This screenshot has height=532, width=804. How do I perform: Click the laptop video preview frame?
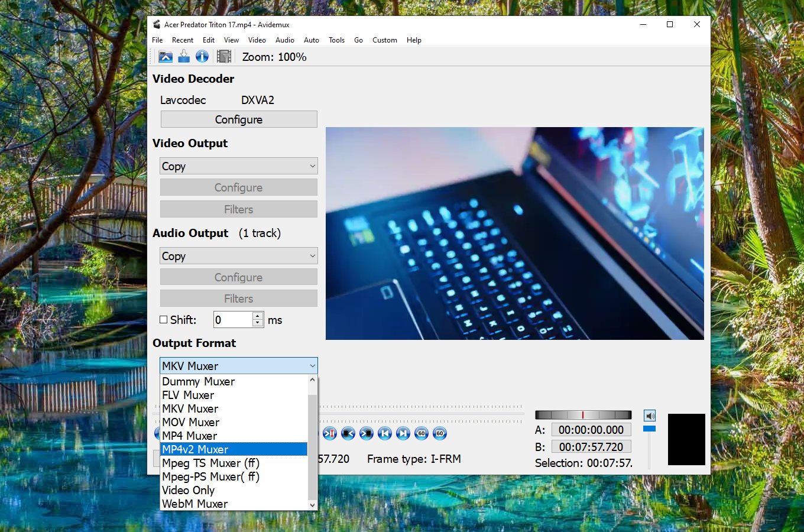[515, 233]
